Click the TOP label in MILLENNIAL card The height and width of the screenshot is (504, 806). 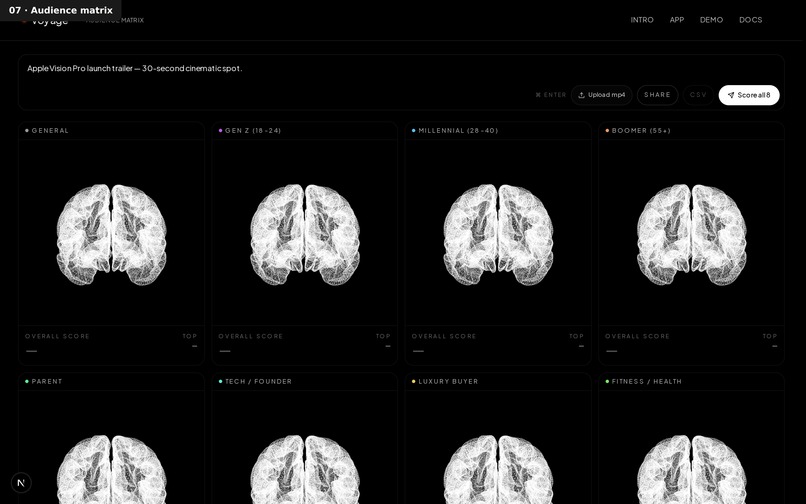click(x=576, y=336)
